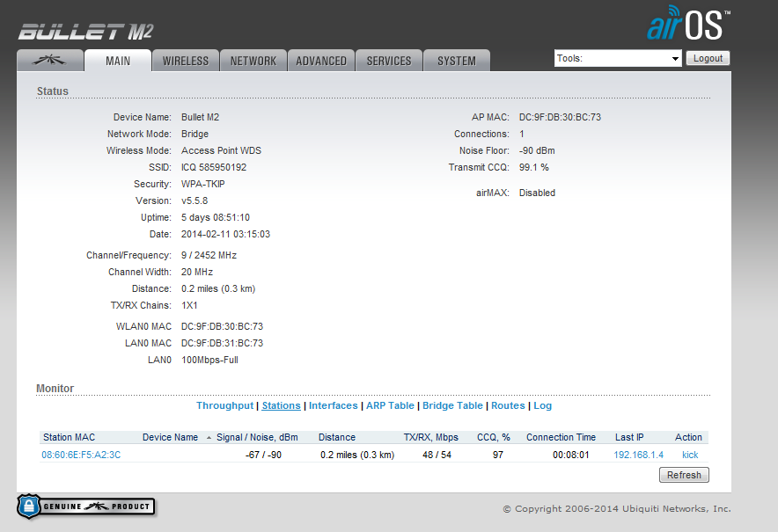Click Channel/Frequency value 9 / 2452 MHz

pyautogui.click(x=209, y=255)
